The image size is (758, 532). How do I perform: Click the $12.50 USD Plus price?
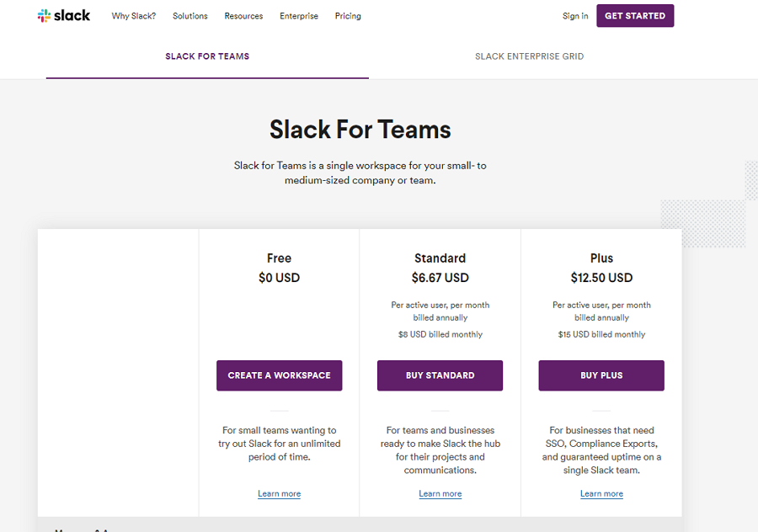601,278
